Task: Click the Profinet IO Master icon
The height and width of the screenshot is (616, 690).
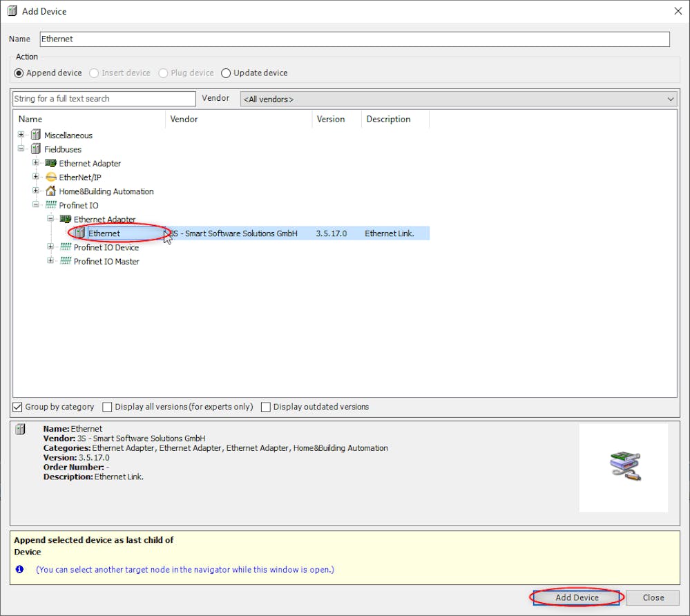Action: tap(66, 260)
